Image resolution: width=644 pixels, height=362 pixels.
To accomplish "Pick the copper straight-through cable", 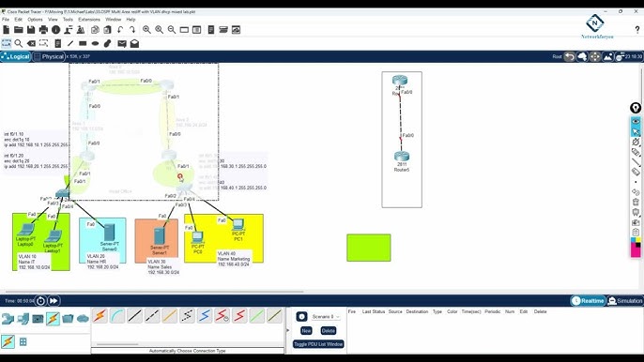I will pos(135,316).
